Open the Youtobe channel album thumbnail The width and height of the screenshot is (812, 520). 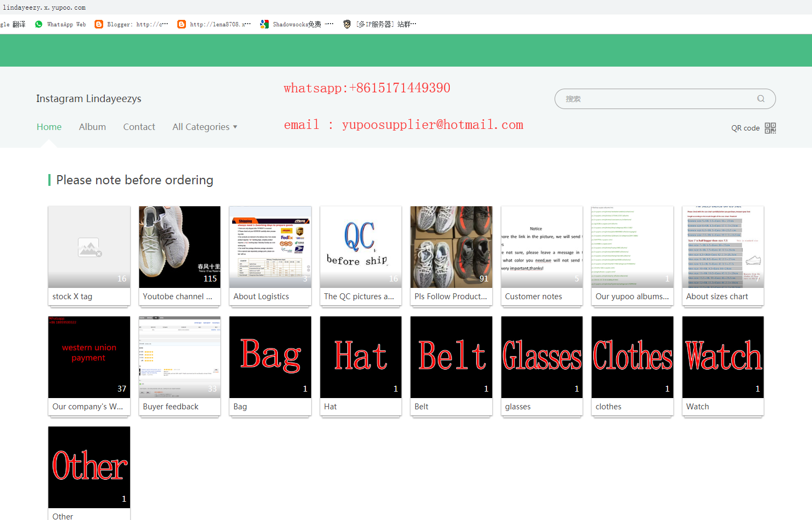click(x=179, y=247)
